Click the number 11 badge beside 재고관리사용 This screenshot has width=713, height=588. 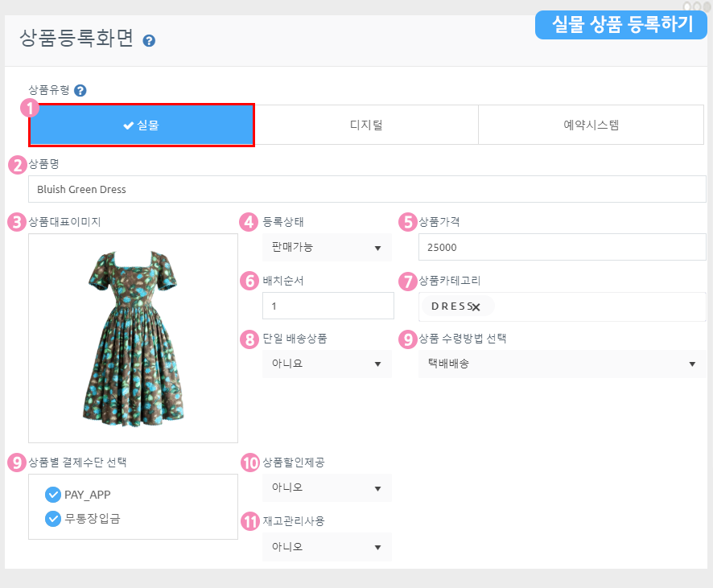[251, 521]
